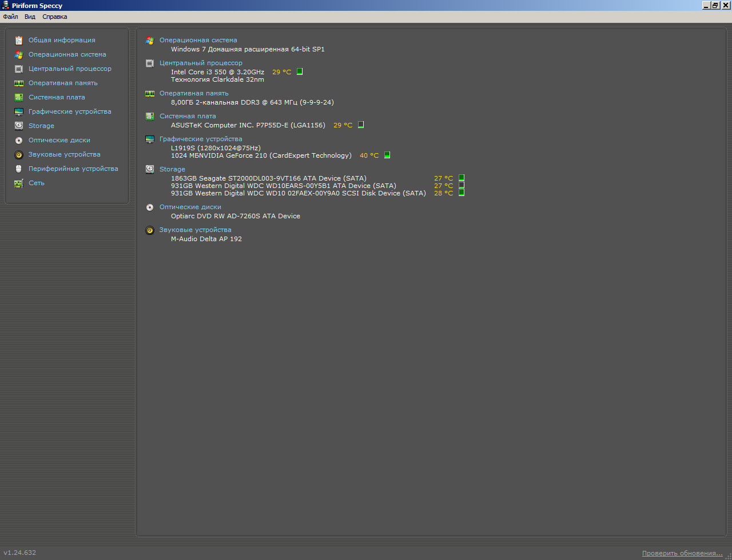Click the CPU icon next to the main panel heading Центральный процессор

(x=150, y=63)
